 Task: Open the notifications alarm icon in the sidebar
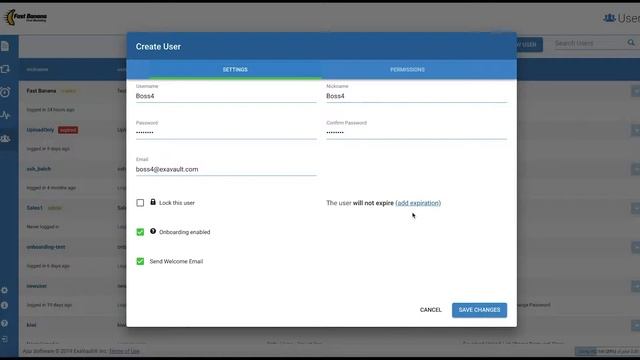click(x=5, y=92)
